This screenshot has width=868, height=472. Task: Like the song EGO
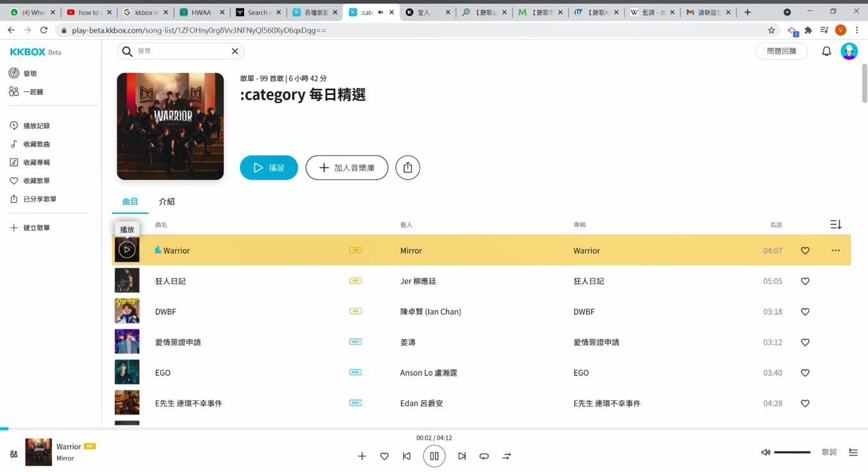[805, 373]
